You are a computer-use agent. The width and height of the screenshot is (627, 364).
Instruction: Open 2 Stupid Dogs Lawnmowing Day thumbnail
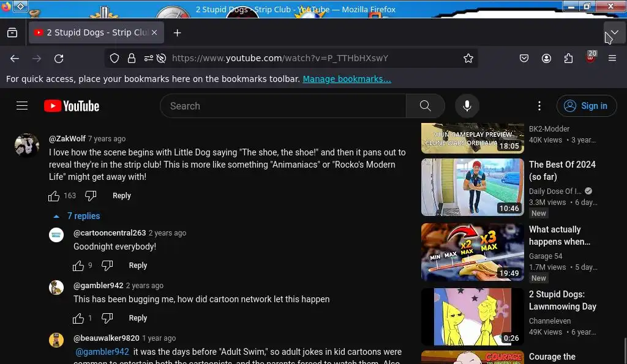pos(472,317)
